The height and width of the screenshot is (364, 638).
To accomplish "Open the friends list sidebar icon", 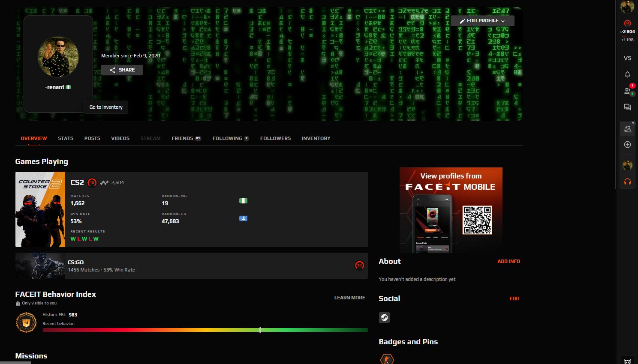I will tap(627, 91).
